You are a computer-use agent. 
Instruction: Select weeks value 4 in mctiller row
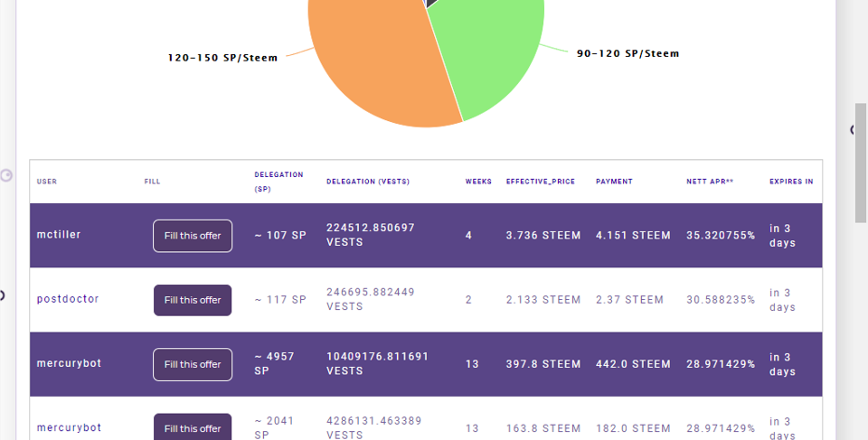[x=468, y=235]
